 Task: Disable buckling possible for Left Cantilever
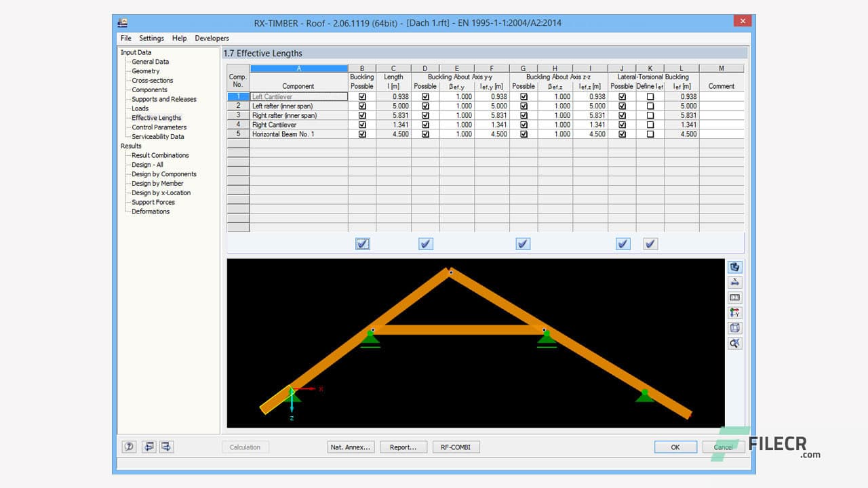[362, 96]
